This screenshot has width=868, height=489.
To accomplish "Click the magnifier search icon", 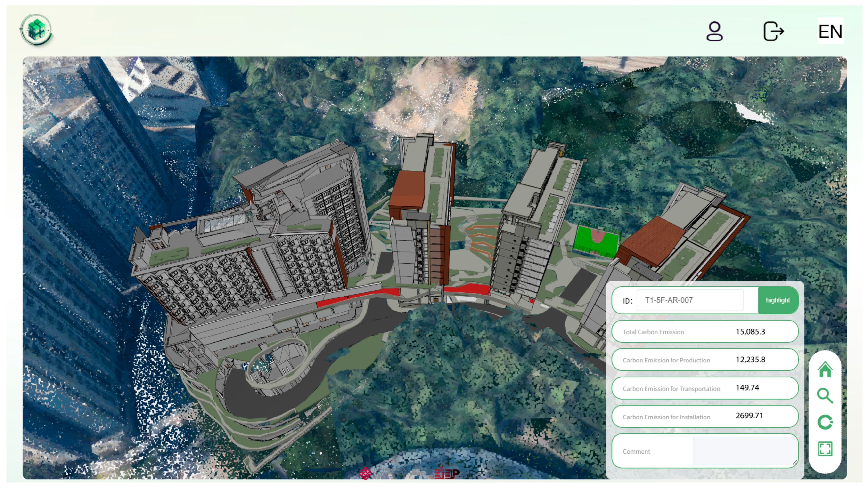I will point(825,396).
